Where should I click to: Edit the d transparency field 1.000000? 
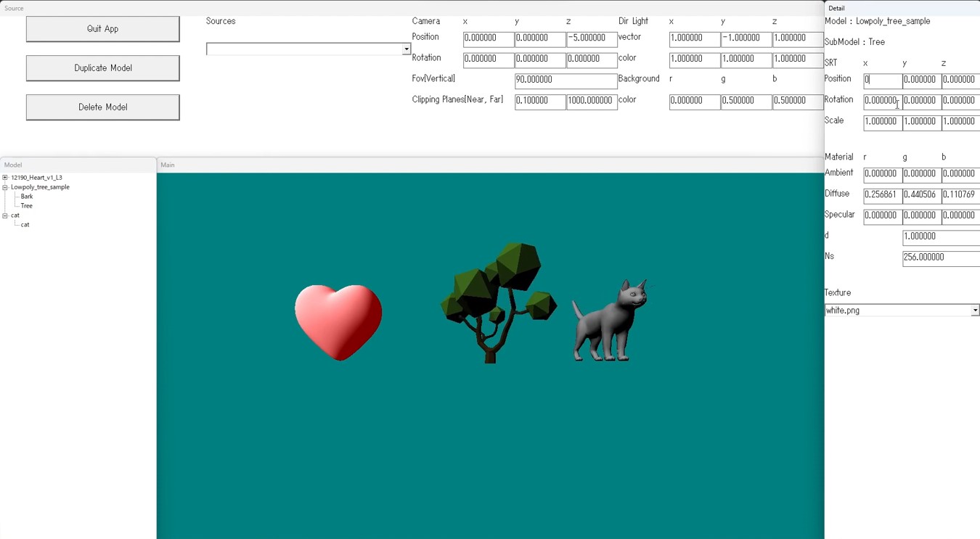pyautogui.click(x=941, y=237)
